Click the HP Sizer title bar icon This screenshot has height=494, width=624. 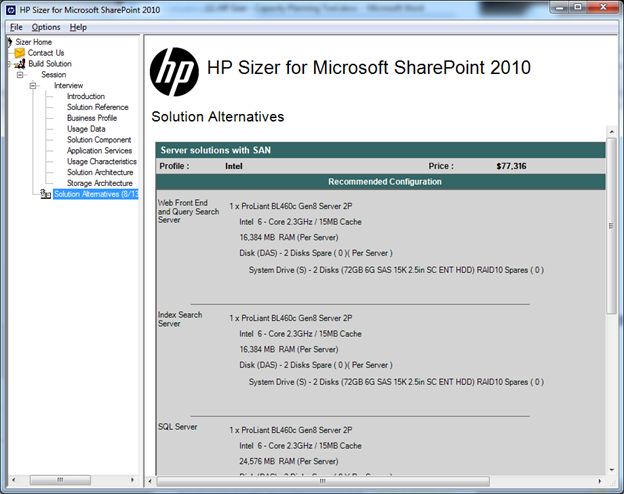pyautogui.click(x=11, y=10)
